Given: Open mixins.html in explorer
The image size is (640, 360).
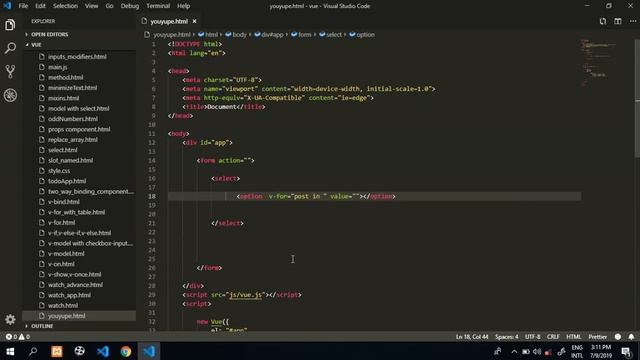Looking at the screenshot, I should tap(64, 98).
